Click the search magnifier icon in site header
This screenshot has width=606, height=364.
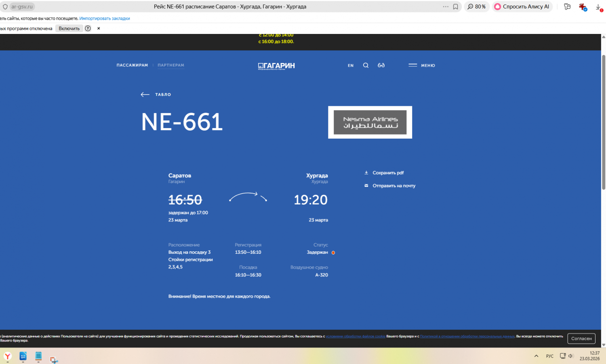[x=366, y=65]
